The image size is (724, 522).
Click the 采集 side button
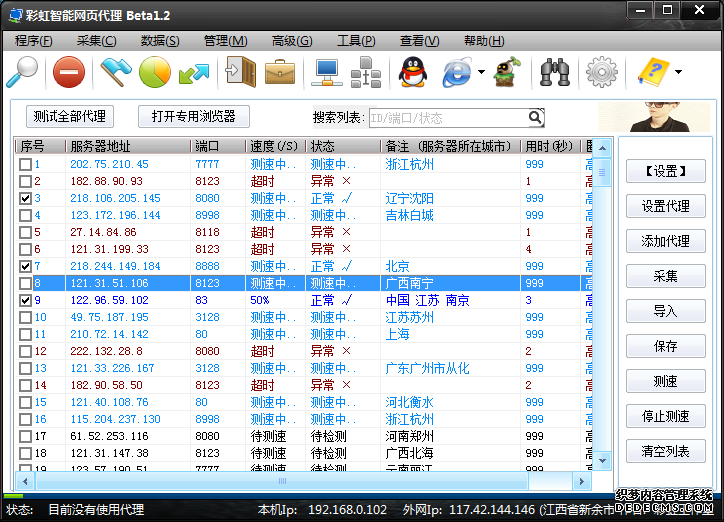[x=665, y=276]
